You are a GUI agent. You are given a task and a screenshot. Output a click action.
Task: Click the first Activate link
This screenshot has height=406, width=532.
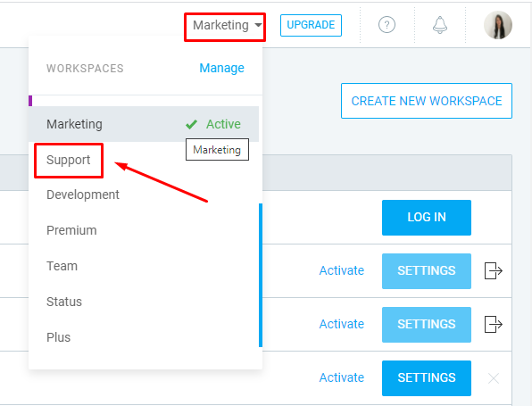coord(342,270)
